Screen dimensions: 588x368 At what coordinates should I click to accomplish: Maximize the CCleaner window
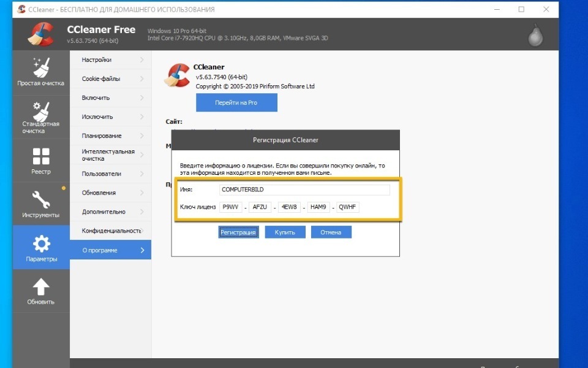pos(521,9)
